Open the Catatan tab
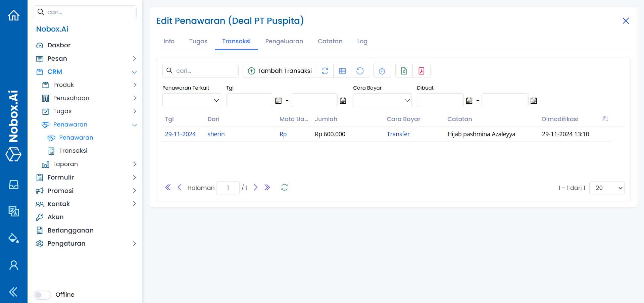644x303 pixels. [x=330, y=41]
